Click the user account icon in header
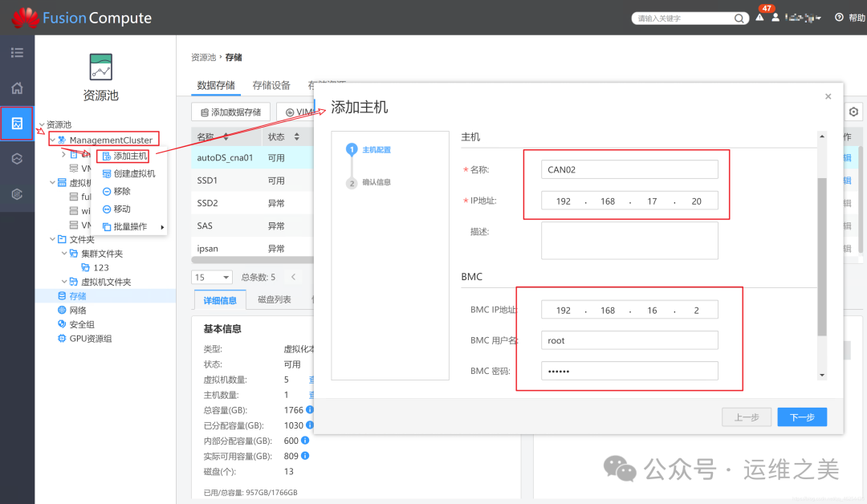This screenshot has height=504, width=867. point(775,18)
